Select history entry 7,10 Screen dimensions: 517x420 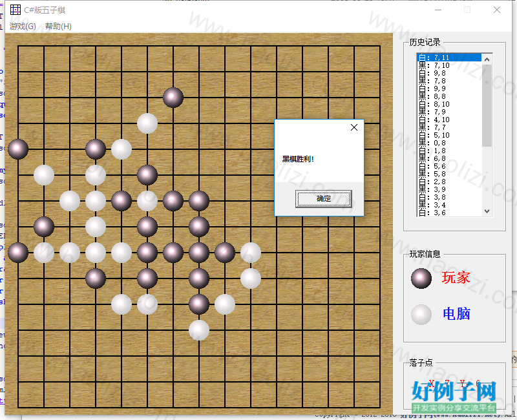449,65
